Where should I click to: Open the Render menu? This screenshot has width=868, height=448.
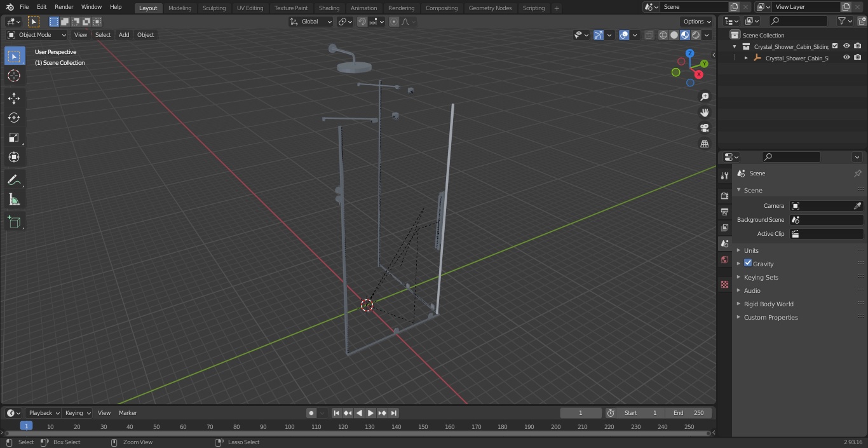click(x=64, y=7)
